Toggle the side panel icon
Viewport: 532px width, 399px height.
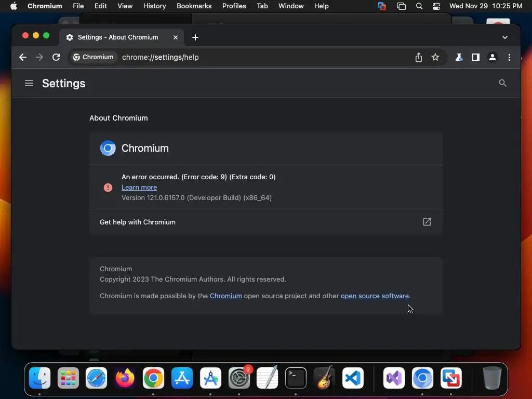coord(476,57)
